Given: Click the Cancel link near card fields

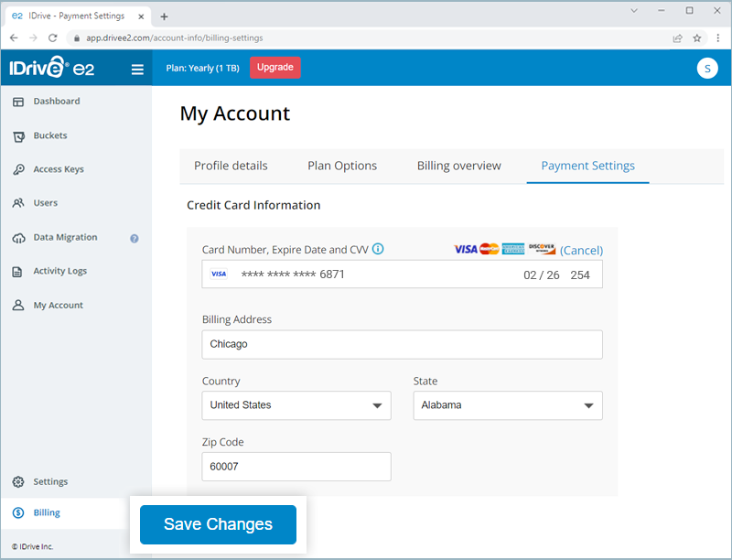Looking at the screenshot, I should (x=582, y=250).
